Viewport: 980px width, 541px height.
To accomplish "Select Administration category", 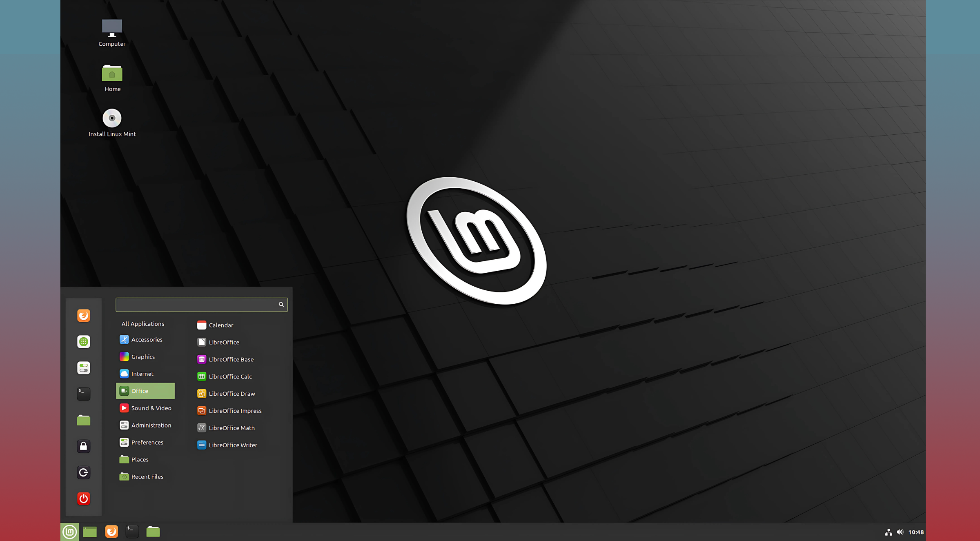I will coord(145,425).
